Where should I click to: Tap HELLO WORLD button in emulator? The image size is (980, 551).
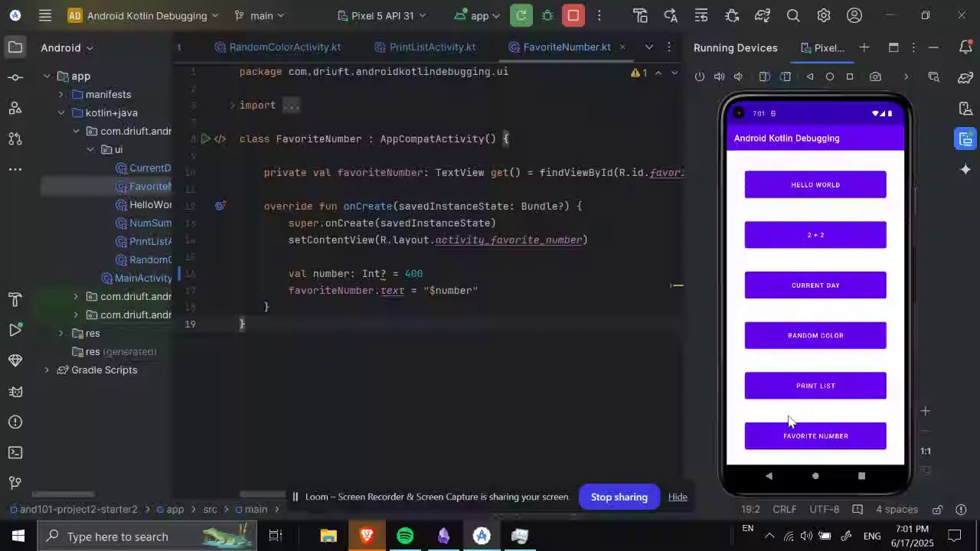click(x=815, y=184)
